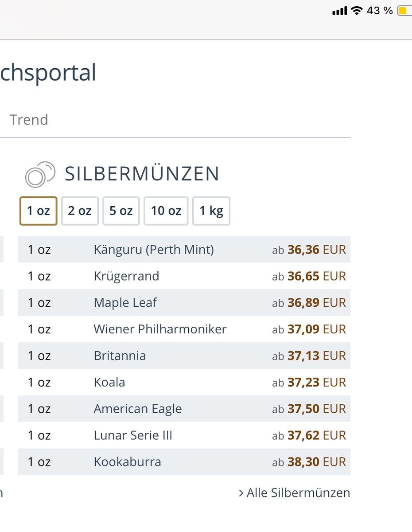Select the Krügerrand coin listing
The width and height of the screenshot is (412, 532).
pyautogui.click(x=126, y=276)
